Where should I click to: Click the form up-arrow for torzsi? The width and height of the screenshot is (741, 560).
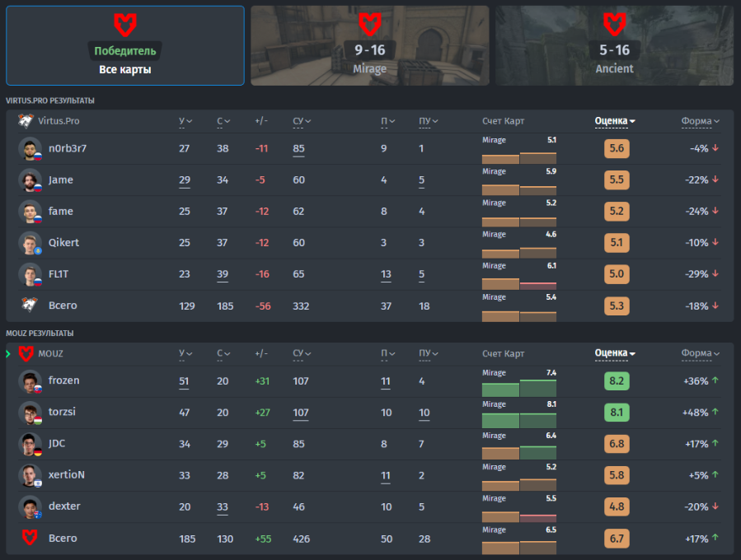715,412
